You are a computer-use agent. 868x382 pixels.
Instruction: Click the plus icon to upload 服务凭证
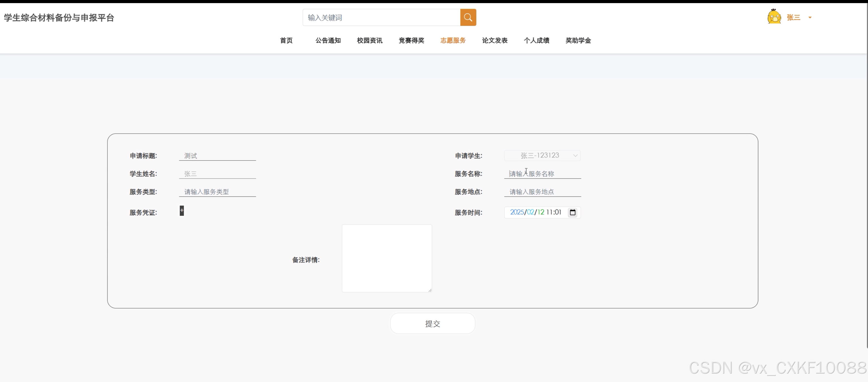tap(182, 210)
